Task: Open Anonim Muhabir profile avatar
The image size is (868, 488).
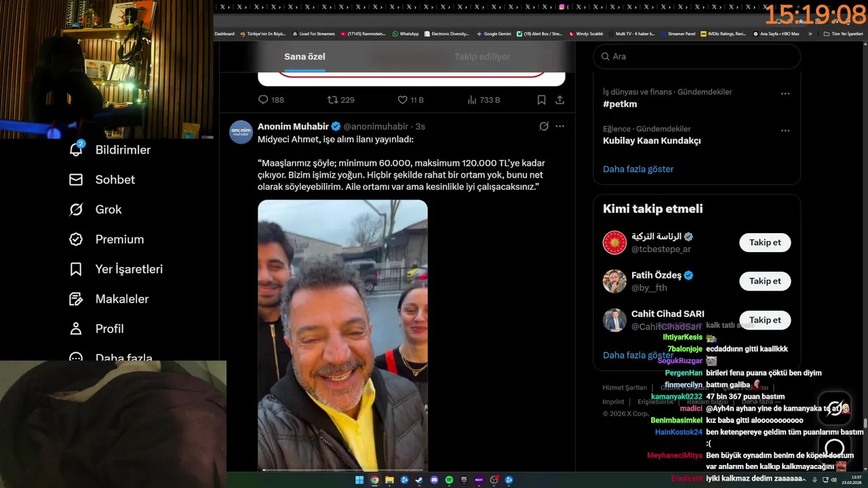Action: (241, 132)
